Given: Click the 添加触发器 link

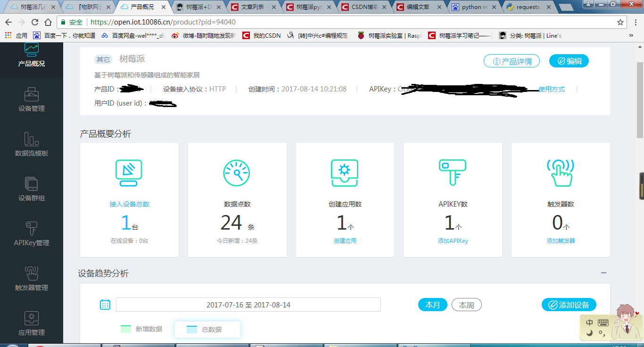Looking at the screenshot, I should tap(561, 240).
